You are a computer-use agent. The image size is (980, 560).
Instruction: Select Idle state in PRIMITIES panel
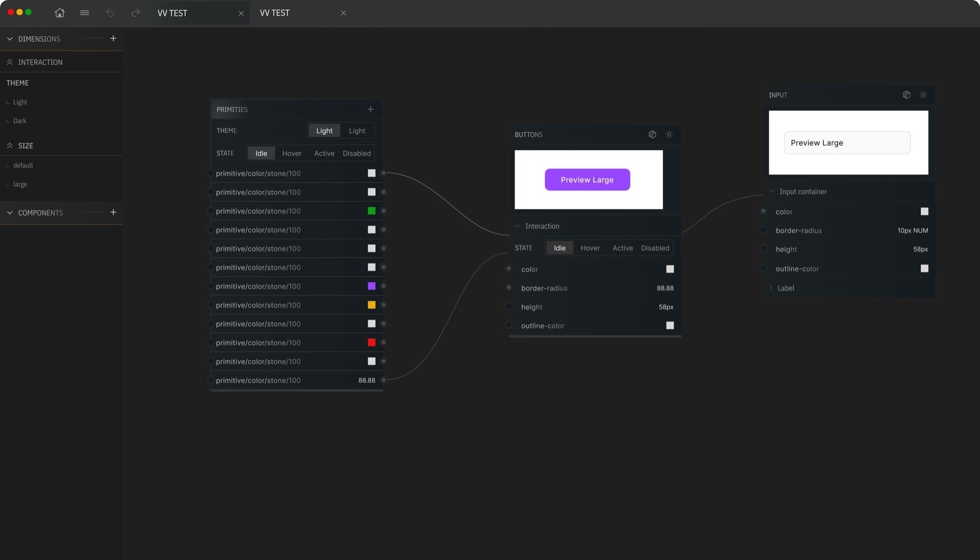[x=261, y=153]
